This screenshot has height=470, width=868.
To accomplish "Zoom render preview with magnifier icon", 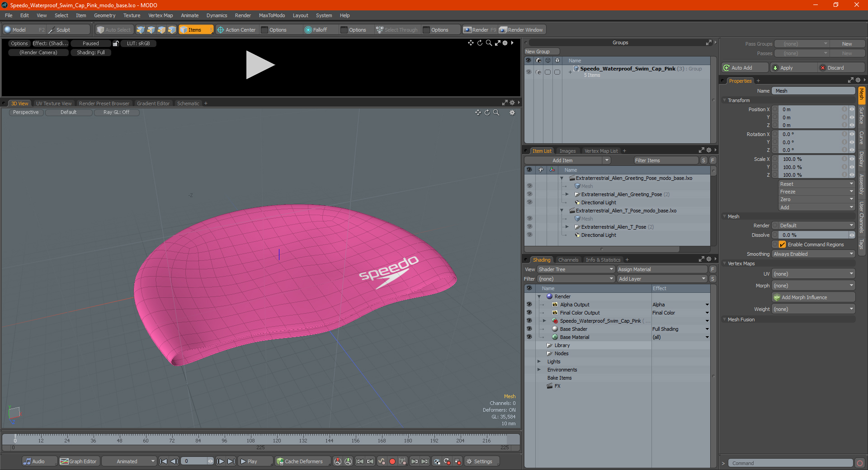I will 489,43.
